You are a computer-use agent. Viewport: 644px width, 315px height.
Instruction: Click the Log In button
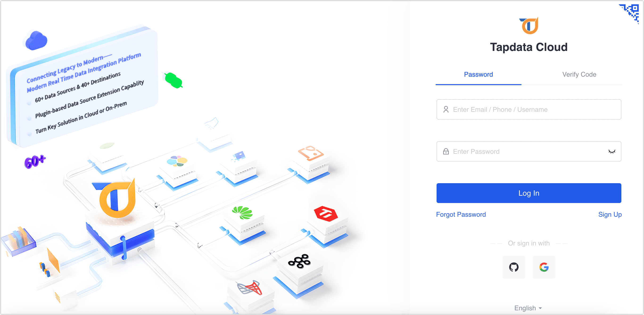529,193
